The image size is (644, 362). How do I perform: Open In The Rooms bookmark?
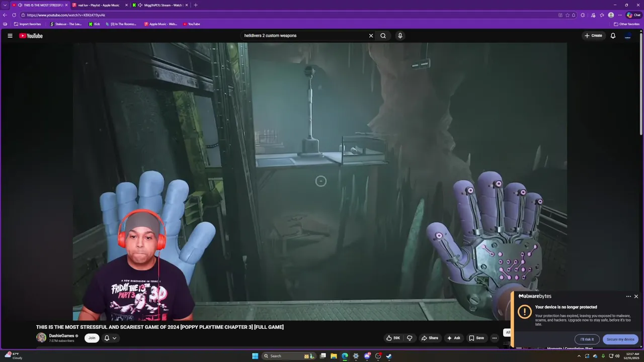click(x=121, y=24)
